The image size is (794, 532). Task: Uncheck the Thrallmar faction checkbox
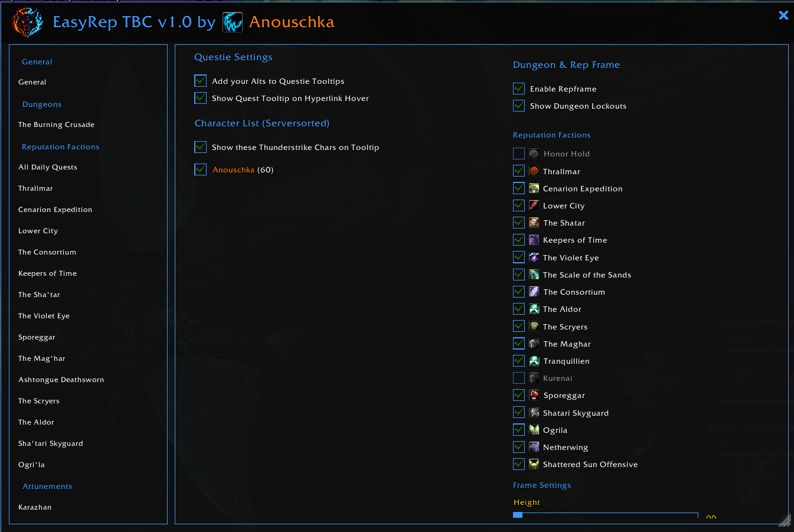519,171
